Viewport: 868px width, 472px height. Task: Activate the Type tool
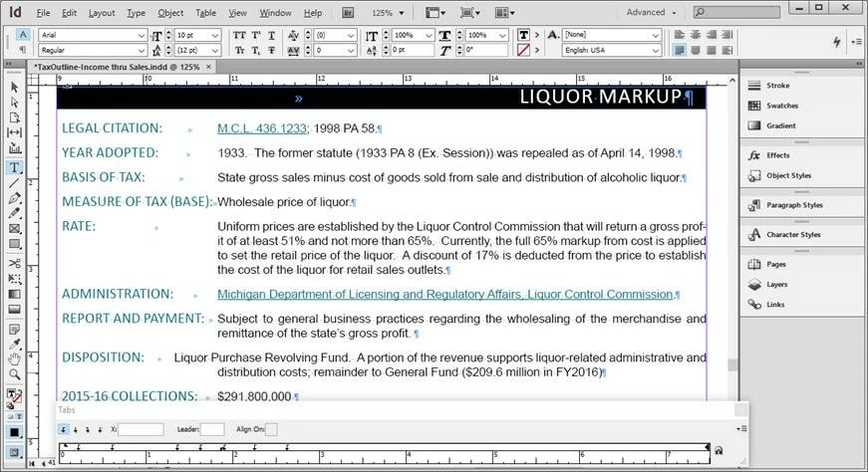coord(14,167)
